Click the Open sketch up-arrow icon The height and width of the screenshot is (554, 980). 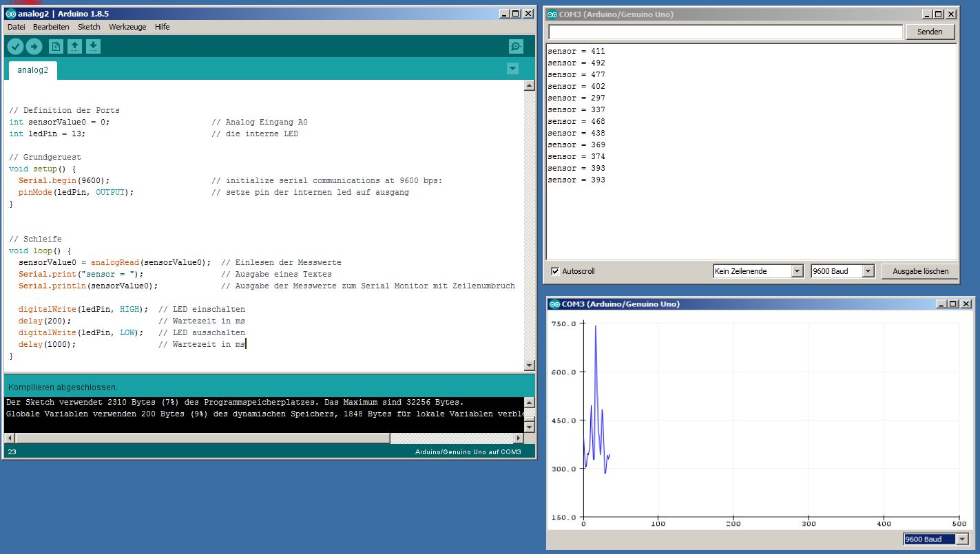click(74, 47)
